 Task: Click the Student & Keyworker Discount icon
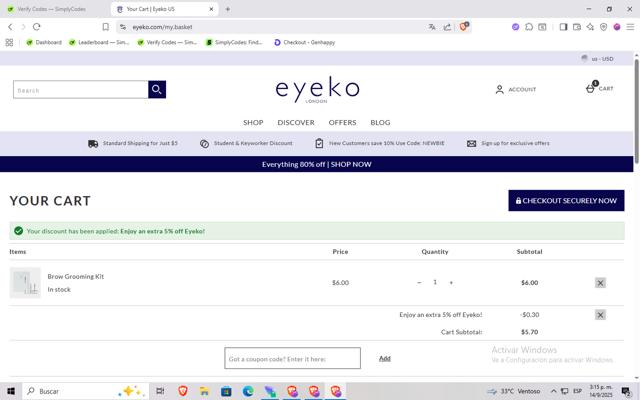[204, 144]
